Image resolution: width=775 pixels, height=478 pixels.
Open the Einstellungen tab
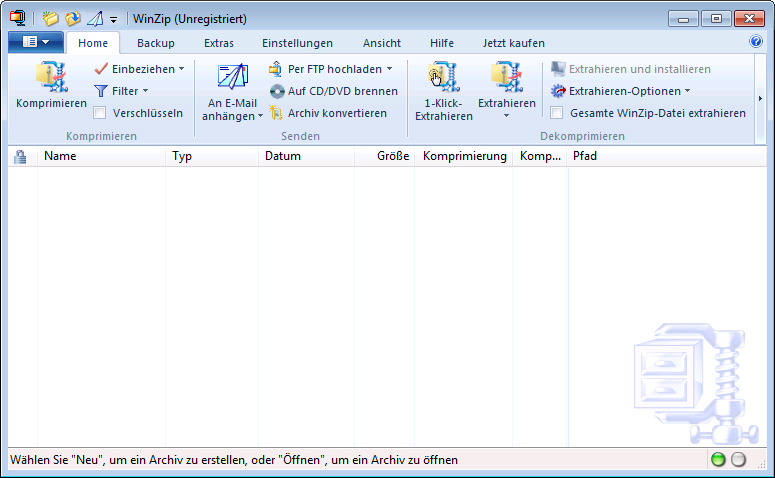pyautogui.click(x=297, y=43)
